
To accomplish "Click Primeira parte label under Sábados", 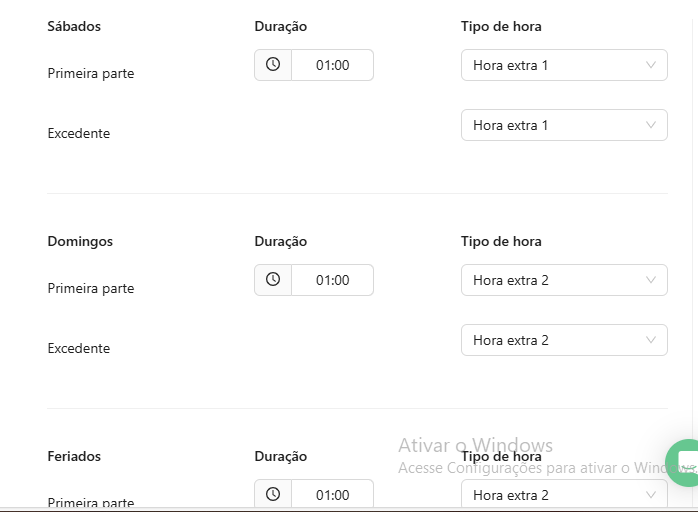I will 91,73.
